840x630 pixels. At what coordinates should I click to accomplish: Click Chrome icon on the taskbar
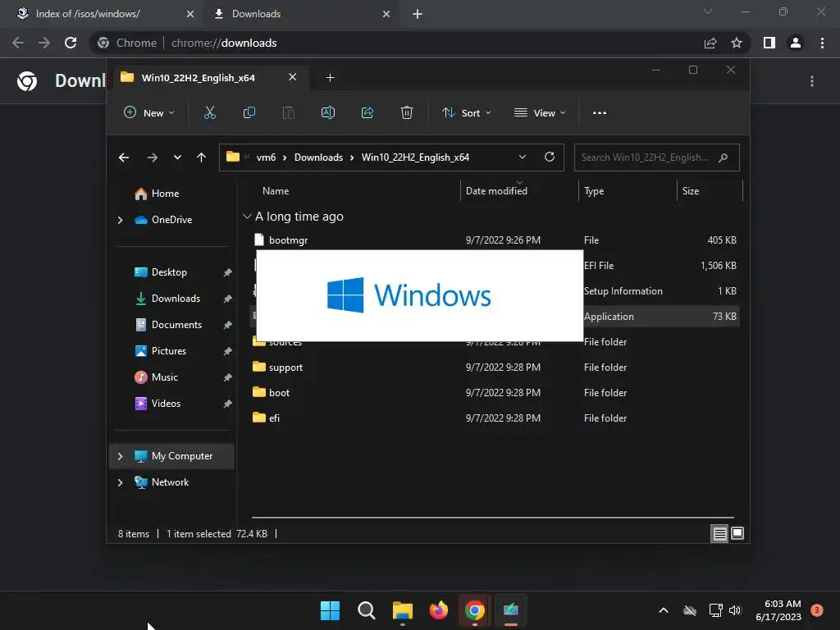475,610
